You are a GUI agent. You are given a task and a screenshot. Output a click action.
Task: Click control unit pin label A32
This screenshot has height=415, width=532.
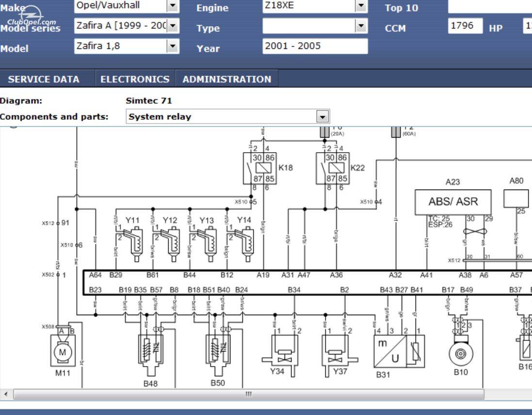[x=395, y=275]
